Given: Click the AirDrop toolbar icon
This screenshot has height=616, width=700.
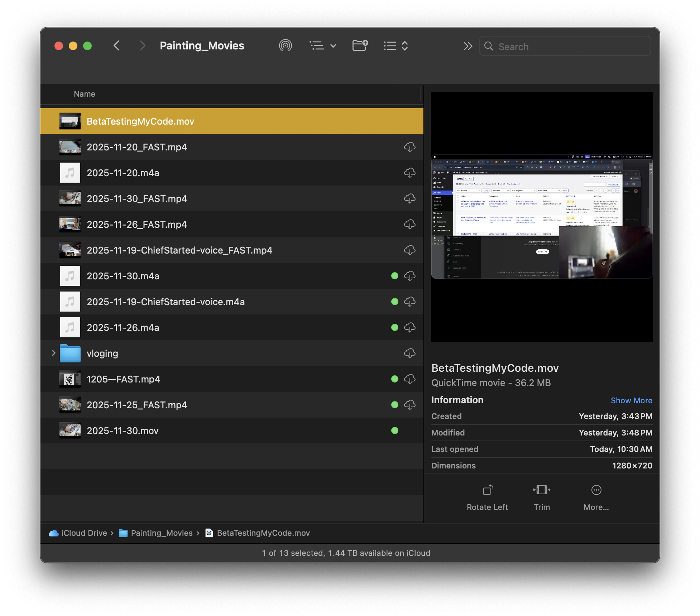Looking at the screenshot, I should (x=285, y=46).
